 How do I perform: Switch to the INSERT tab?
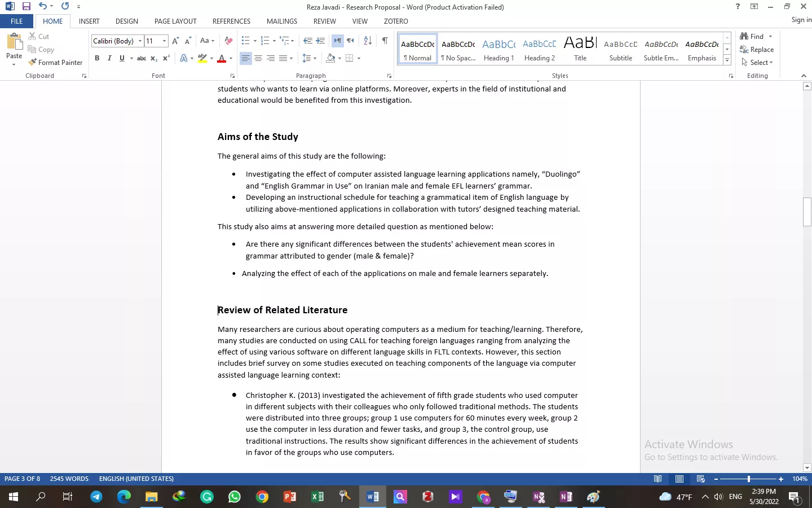(89, 21)
